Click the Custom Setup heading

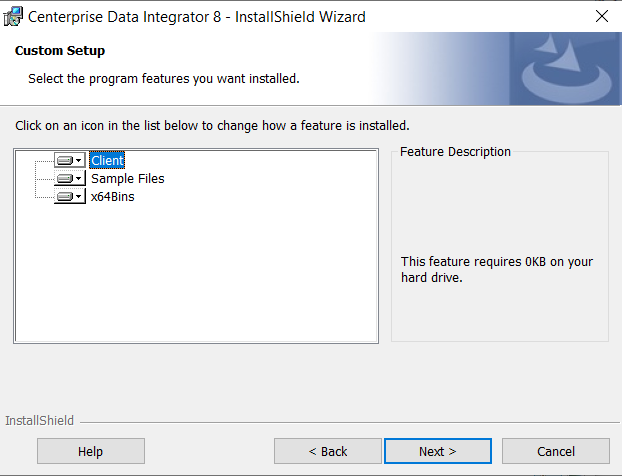point(60,51)
